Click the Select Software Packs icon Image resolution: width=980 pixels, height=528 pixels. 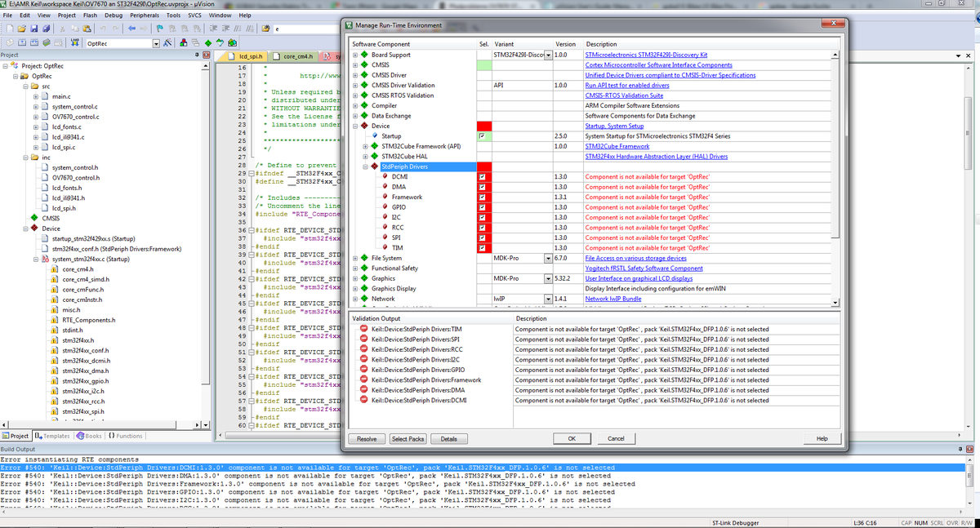point(220,43)
